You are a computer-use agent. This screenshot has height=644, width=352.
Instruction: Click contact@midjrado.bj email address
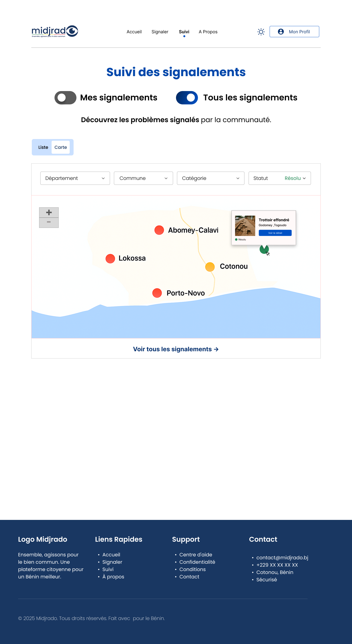click(x=282, y=558)
